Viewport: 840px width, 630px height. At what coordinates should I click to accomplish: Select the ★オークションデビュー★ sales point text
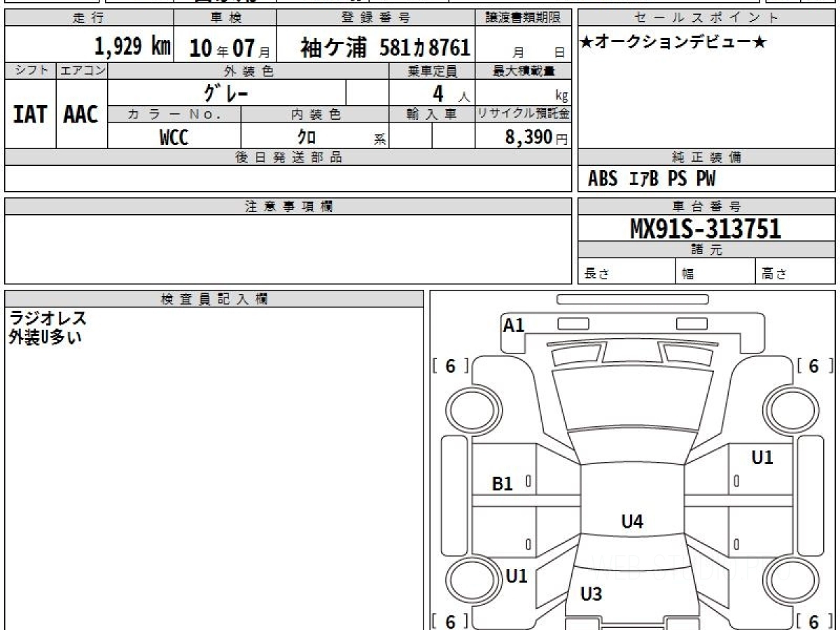[673, 43]
